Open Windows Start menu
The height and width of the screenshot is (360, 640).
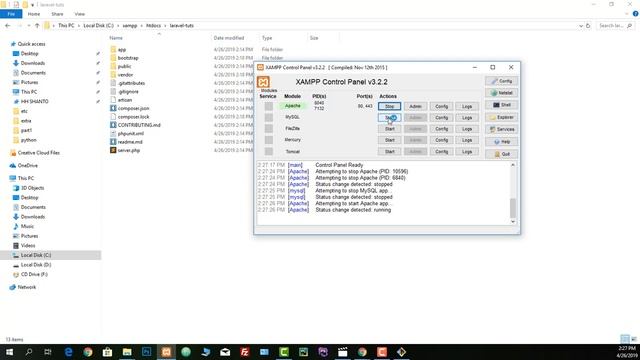[9, 351]
